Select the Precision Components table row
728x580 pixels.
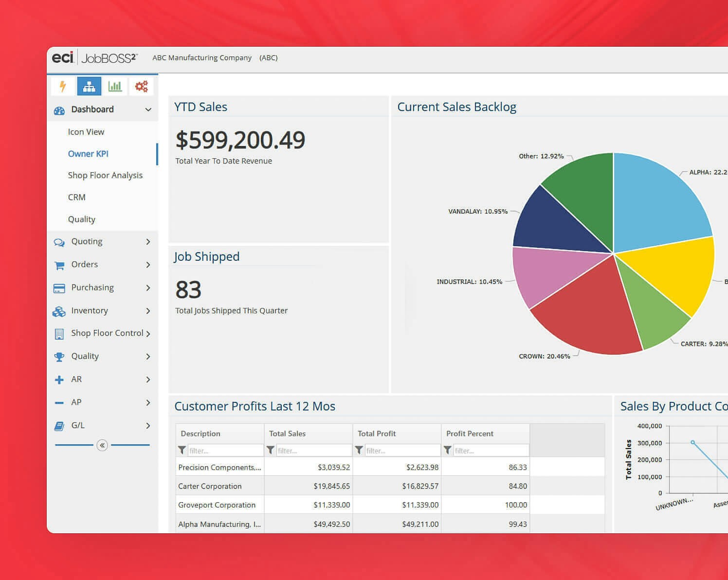pos(390,467)
